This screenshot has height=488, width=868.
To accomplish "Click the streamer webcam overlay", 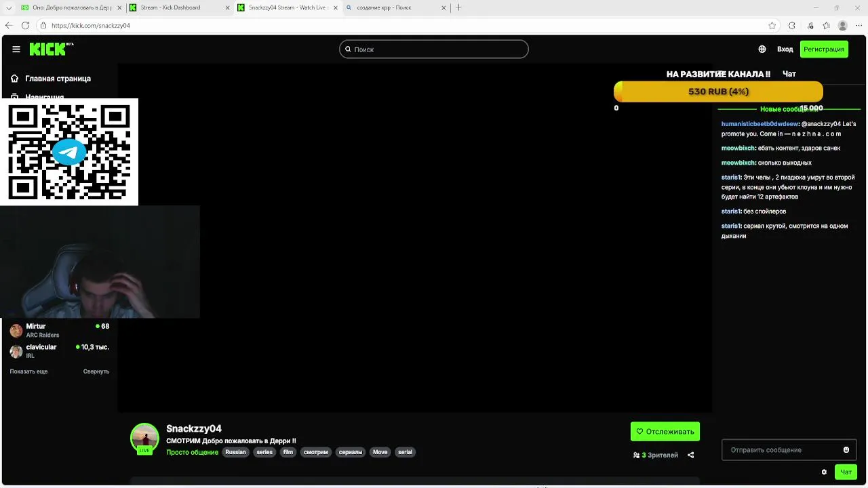I will tap(100, 262).
